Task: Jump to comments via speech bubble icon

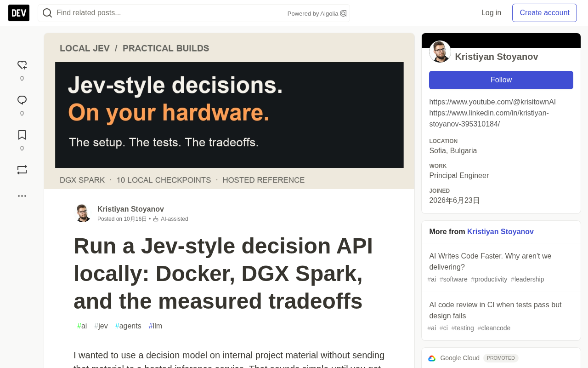Action: click(22, 100)
